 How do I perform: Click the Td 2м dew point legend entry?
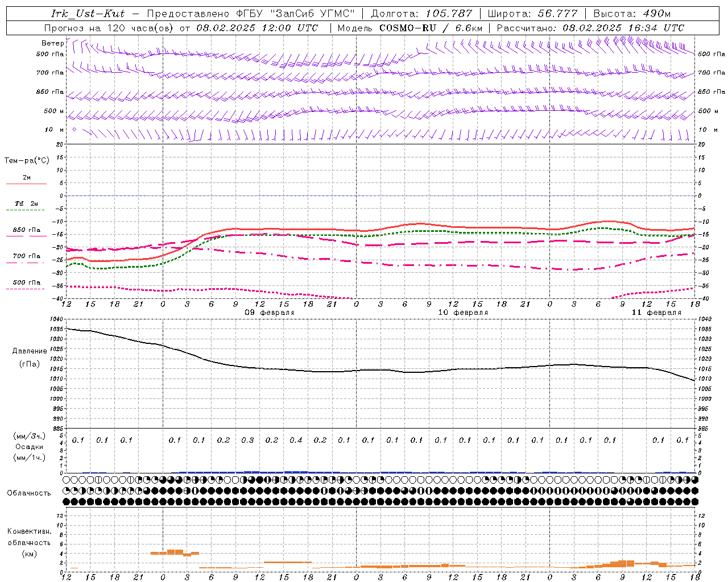coord(27,203)
